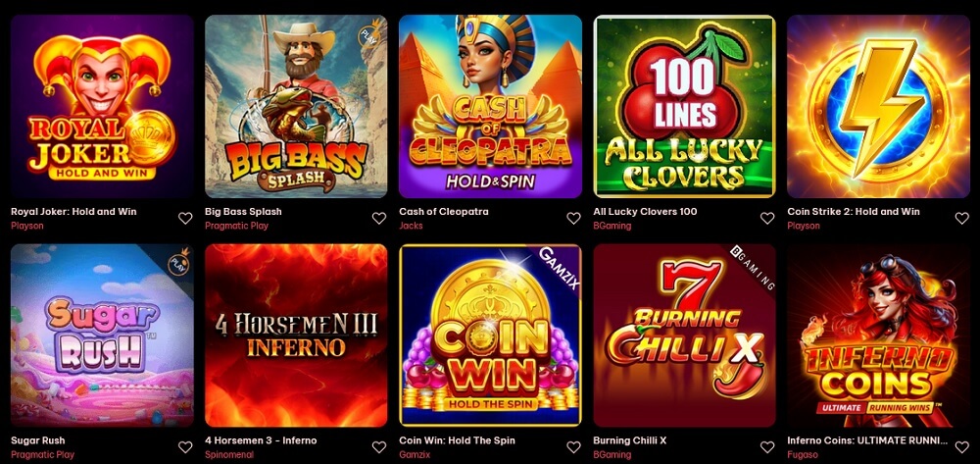Image resolution: width=980 pixels, height=464 pixels.
Task: Visit the Gamzix provider link
Action: tap(415, 454)
